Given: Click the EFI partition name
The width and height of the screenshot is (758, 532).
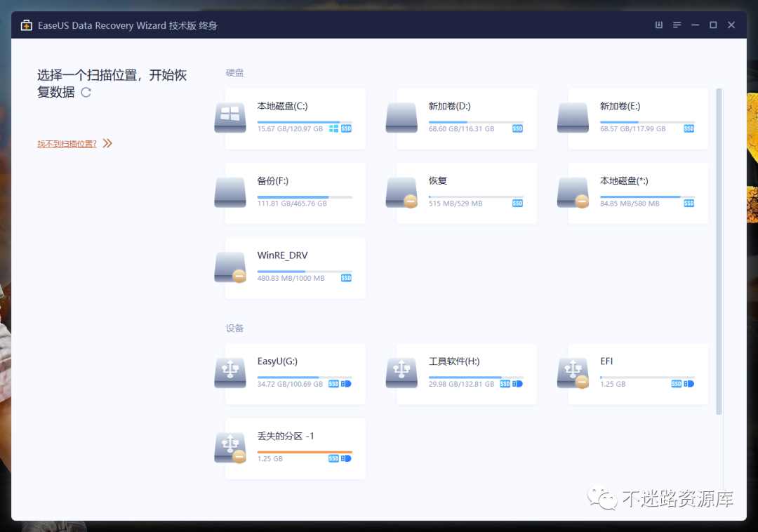Looking at the screenshot, I should tap(606, 361).
